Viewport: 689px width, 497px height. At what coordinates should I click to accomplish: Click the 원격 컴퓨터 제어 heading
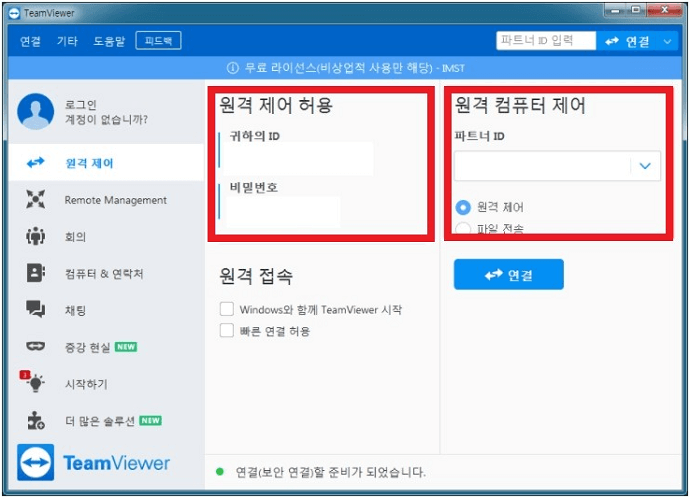click(x=520, y=105)
